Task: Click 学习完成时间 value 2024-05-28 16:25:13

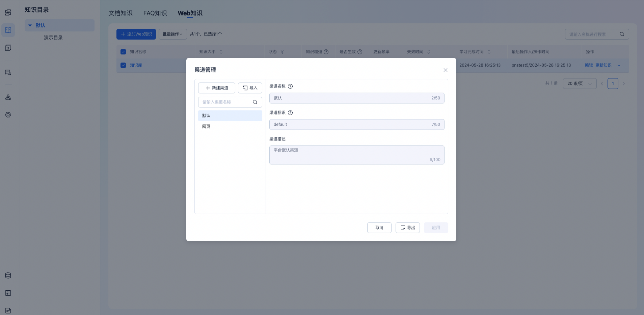Action: pyautogui.click(x=480, y=65)
